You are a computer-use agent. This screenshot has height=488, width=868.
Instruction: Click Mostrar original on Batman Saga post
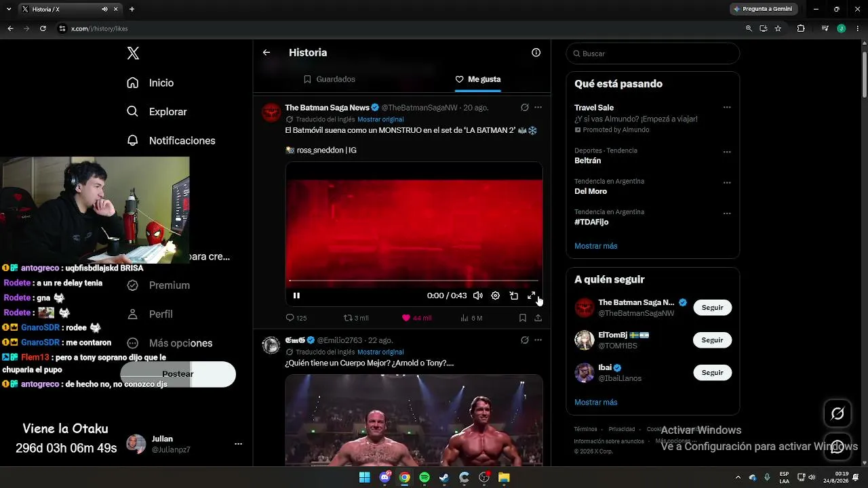click(x=380, y=119)
